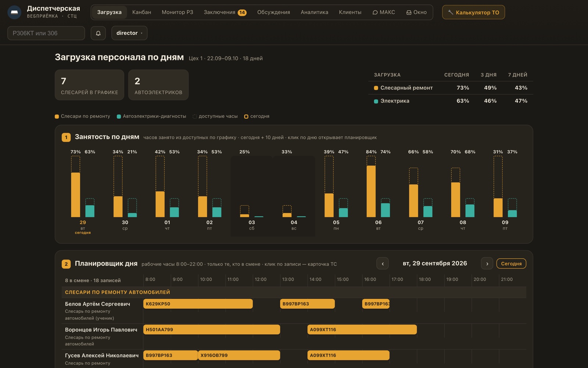Open Воронцов's Н501АА799 booking
Viewport: 588px width, 368px height.
(x=212, y=329)
